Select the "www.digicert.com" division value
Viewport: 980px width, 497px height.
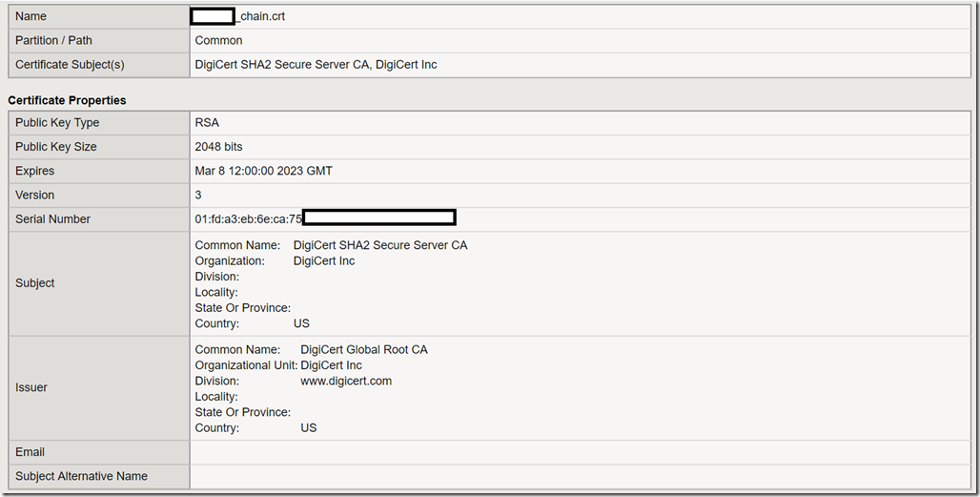click(346, 381)
